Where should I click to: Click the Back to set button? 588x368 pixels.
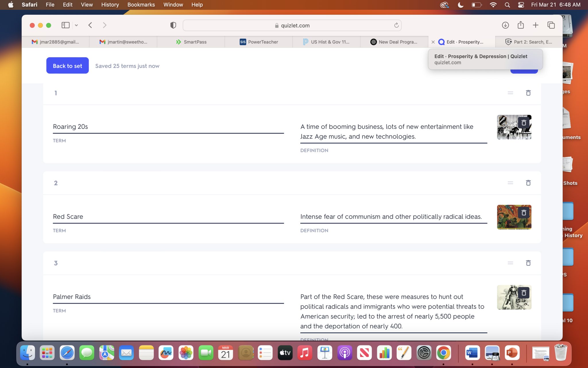67,66
